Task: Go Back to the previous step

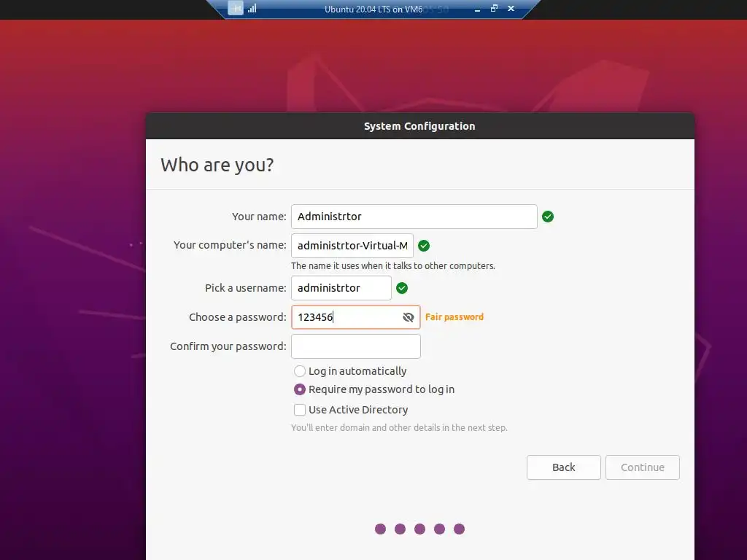Action: coord(564,467)
